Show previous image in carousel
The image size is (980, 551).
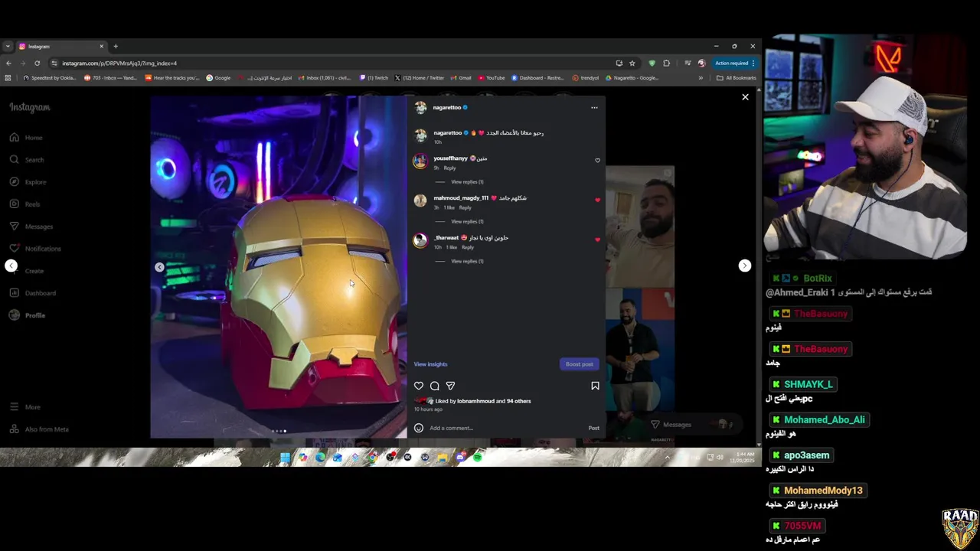pos(159,267)
